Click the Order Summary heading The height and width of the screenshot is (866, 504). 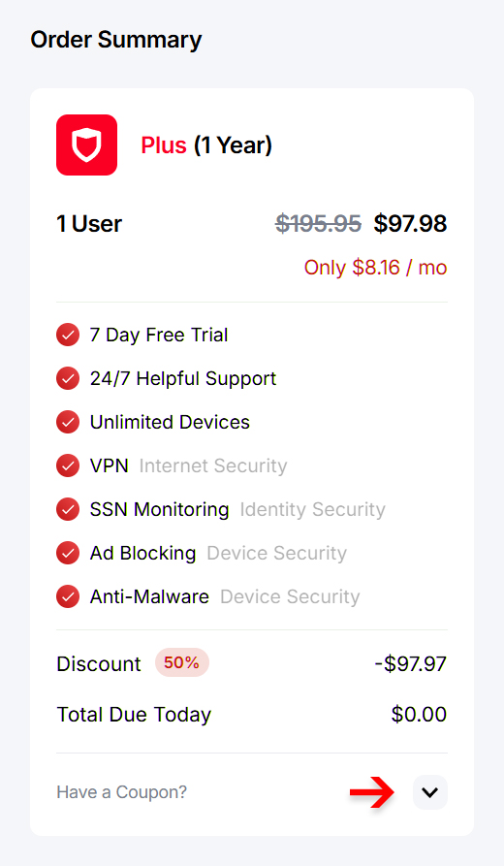point(116,40)
